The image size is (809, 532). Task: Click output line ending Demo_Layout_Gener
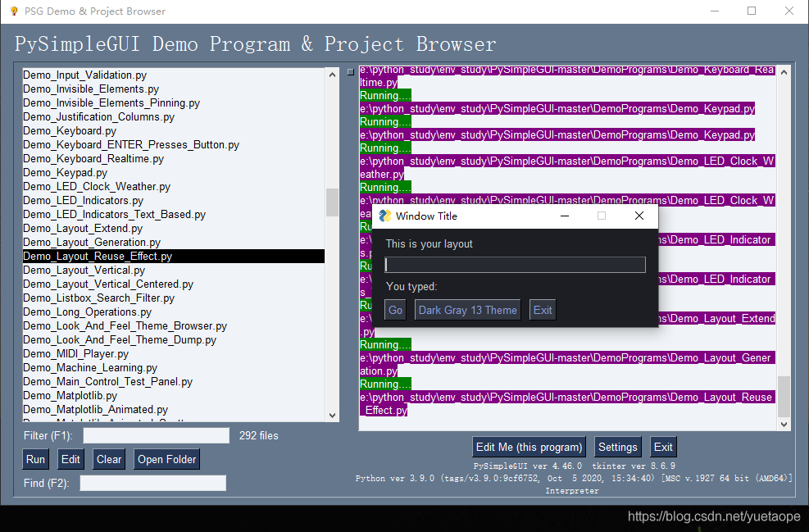[566, 357]
